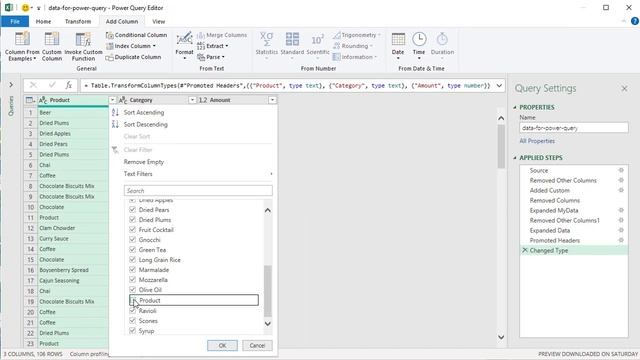640x360 pixels.
Task: Open Scientific number operations
Action: pos(318,46)
